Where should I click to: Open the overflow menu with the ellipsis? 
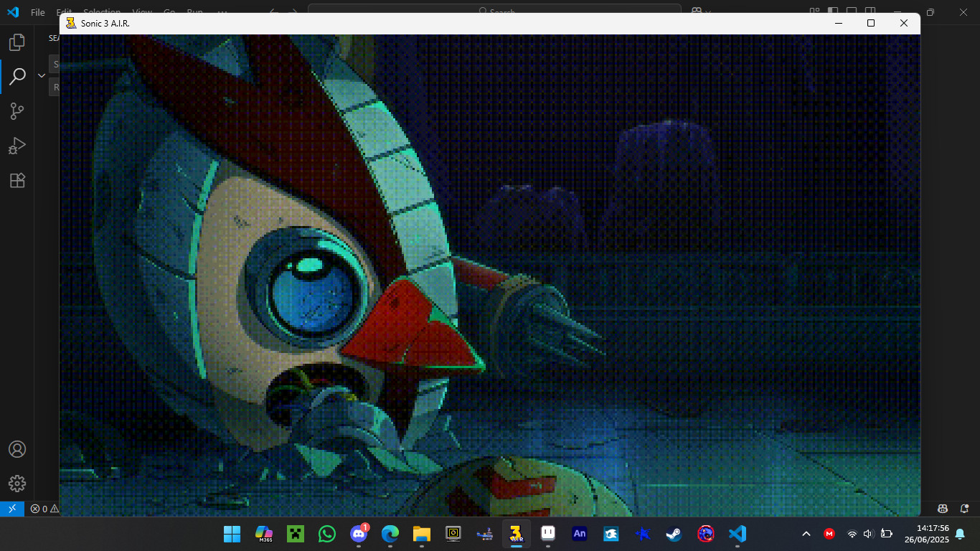[x=222, y=12]
